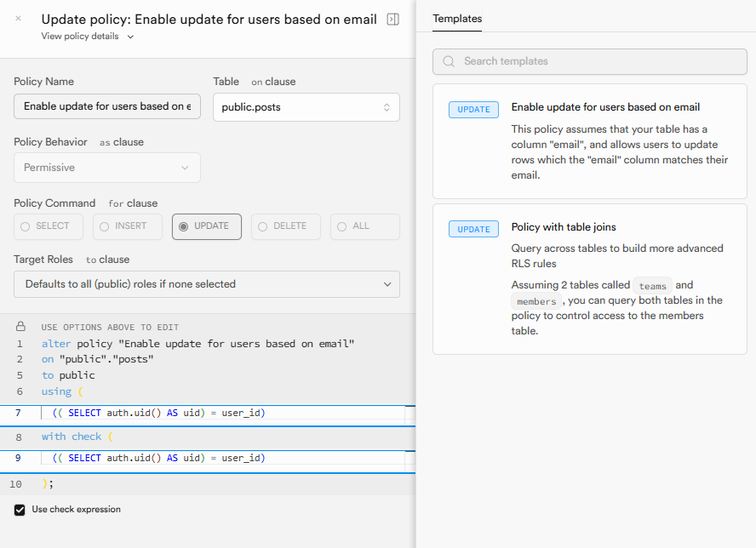Click the 'using (' SQL line
This screenshot has width=756, height=548.
(62, 391)
